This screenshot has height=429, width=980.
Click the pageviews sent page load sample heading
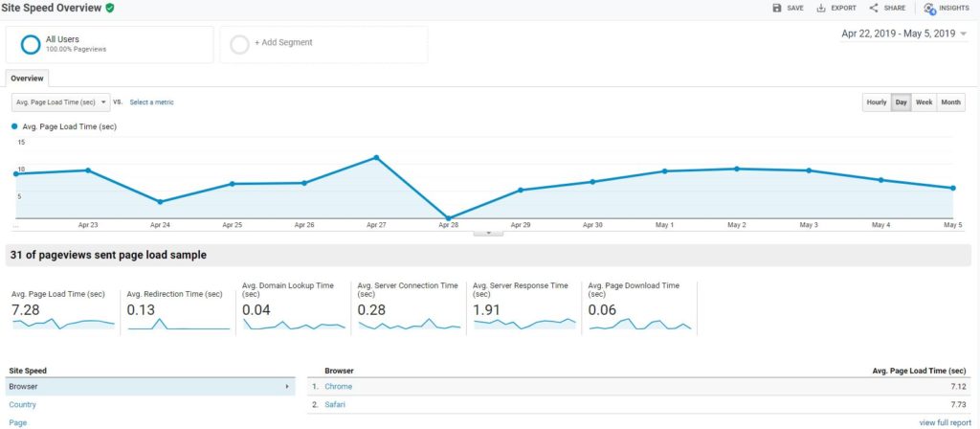tap(108, 255)
